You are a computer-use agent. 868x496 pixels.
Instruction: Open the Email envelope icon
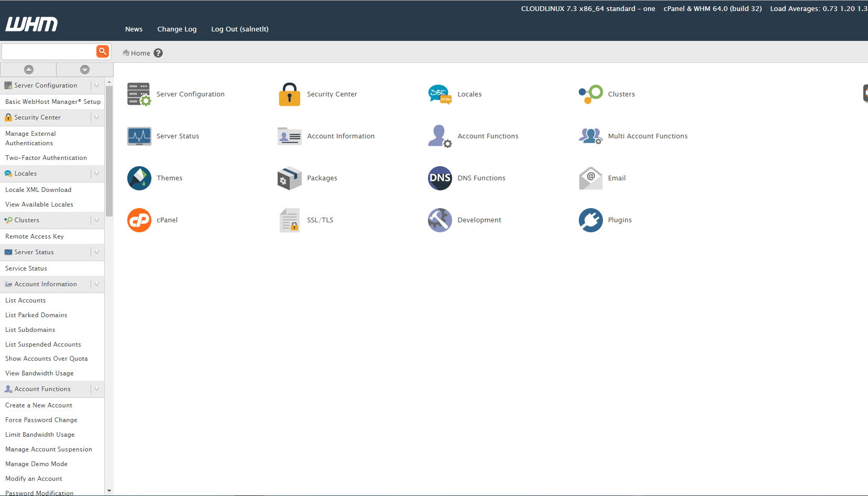tap(590, 178)
